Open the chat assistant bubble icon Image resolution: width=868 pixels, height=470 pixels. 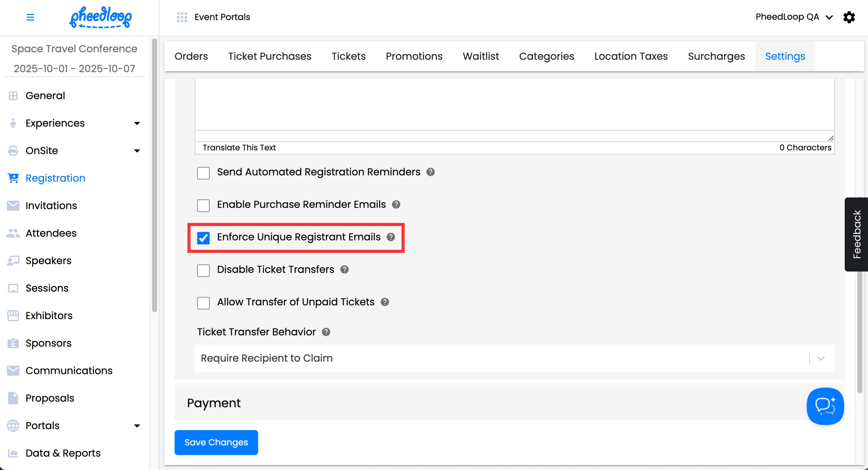coord(825,406)
